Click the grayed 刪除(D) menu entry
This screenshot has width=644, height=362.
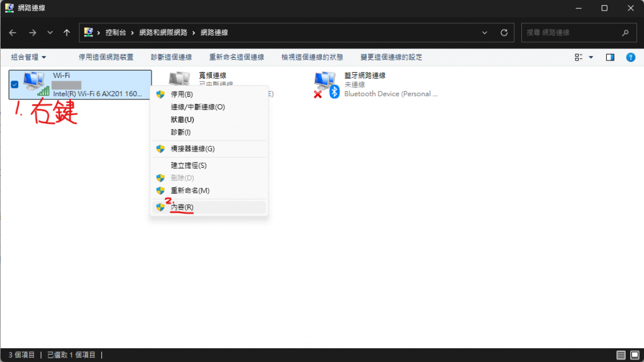pos(209,178)
